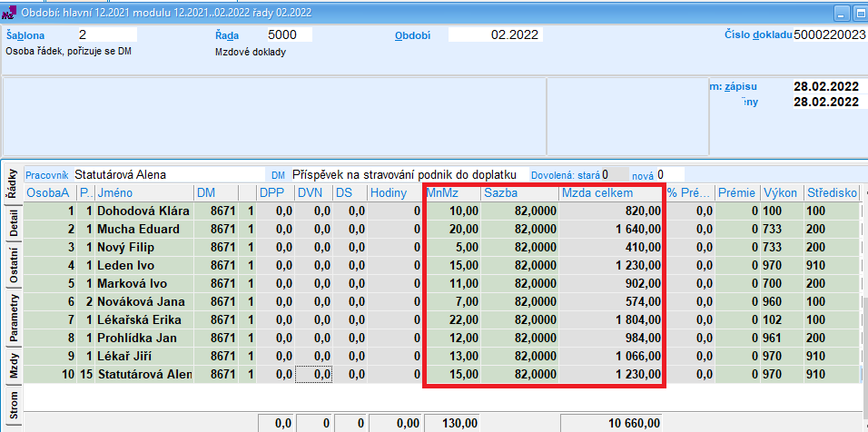
Task: Click the DM column header
Action: [x=216, y=193]
